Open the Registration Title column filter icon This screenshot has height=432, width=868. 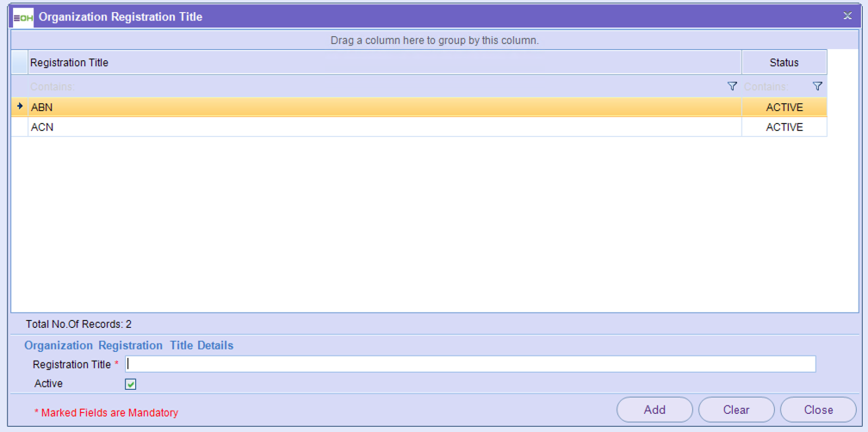[x=732, y=86]
